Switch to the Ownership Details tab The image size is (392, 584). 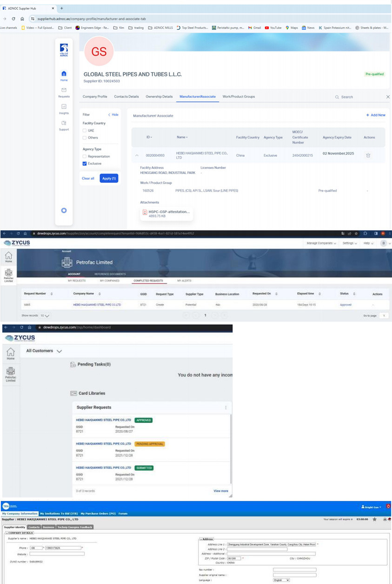point(159,97)
